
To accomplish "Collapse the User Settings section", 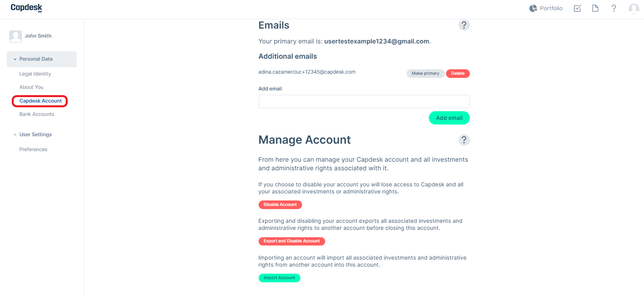I will [x=36, y=134].
